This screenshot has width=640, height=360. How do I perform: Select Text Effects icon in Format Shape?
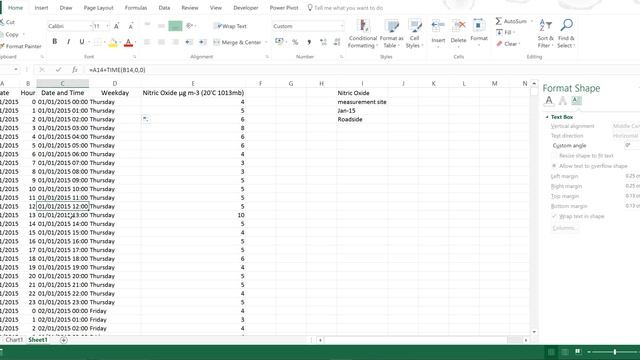(563, 100)
